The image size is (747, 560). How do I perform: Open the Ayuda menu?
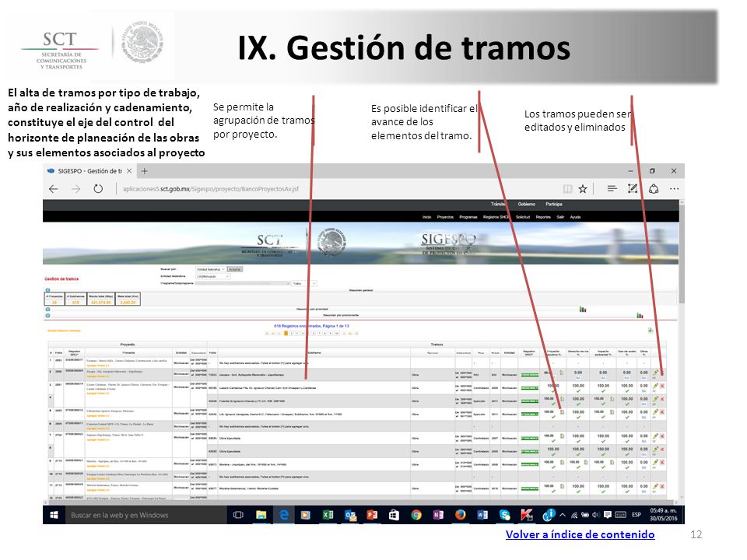pos(575,217)
